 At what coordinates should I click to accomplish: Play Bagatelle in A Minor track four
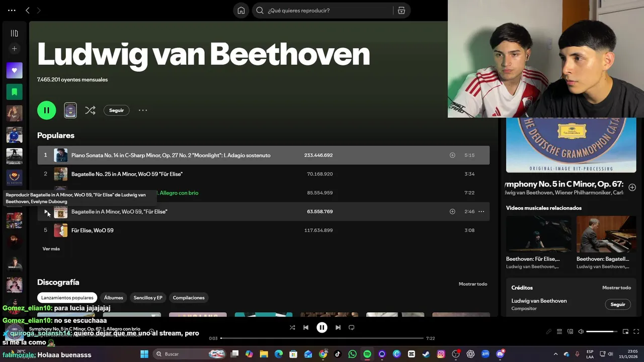coord(45,212)
